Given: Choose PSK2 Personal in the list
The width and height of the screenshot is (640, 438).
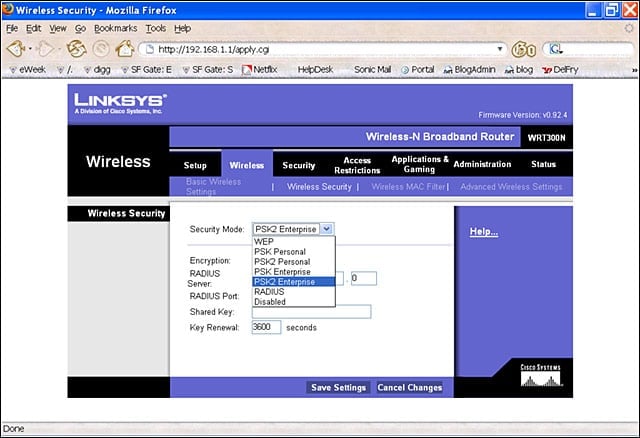Looking at the screenshot, I should pyautogui.click(x=294, y=262).
